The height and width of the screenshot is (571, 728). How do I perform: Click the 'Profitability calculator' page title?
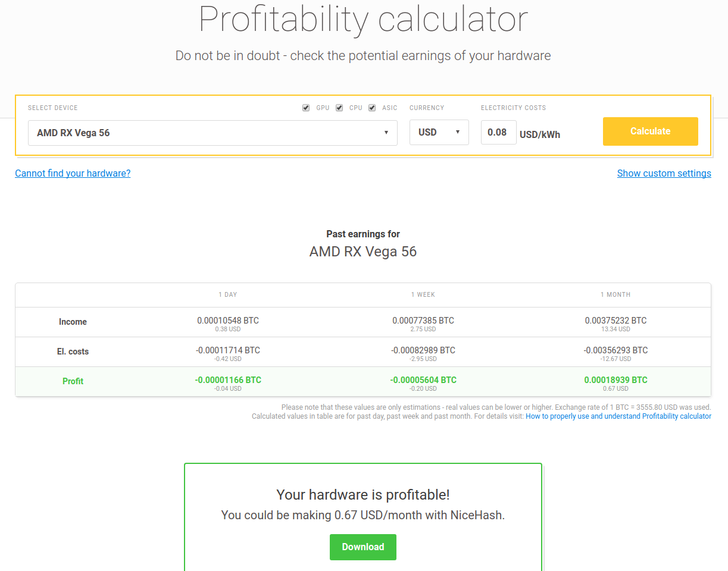(363, 19)
